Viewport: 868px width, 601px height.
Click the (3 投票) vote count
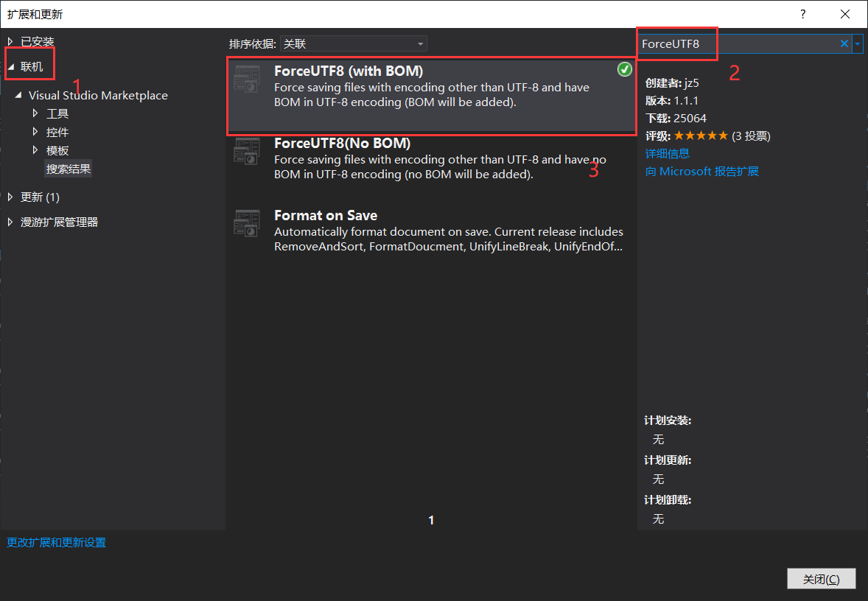click(751, 136)
